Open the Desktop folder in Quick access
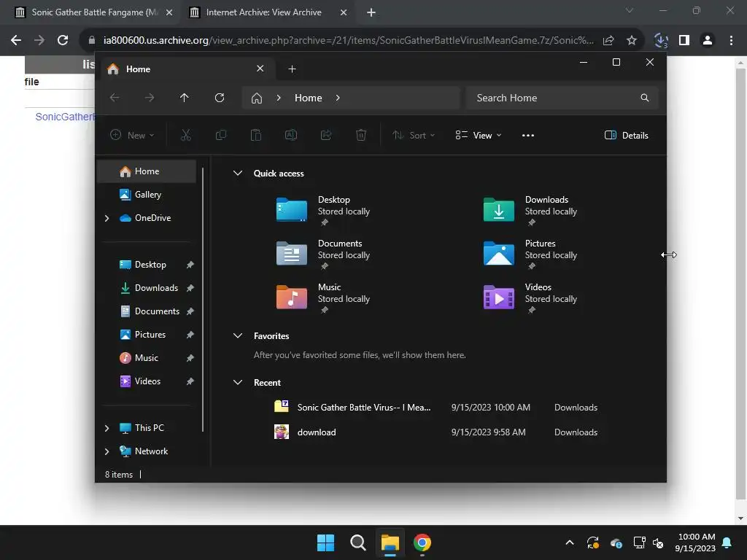Viewport: 747px width, 560px height. pyautogui.click(x=324, y=211)
